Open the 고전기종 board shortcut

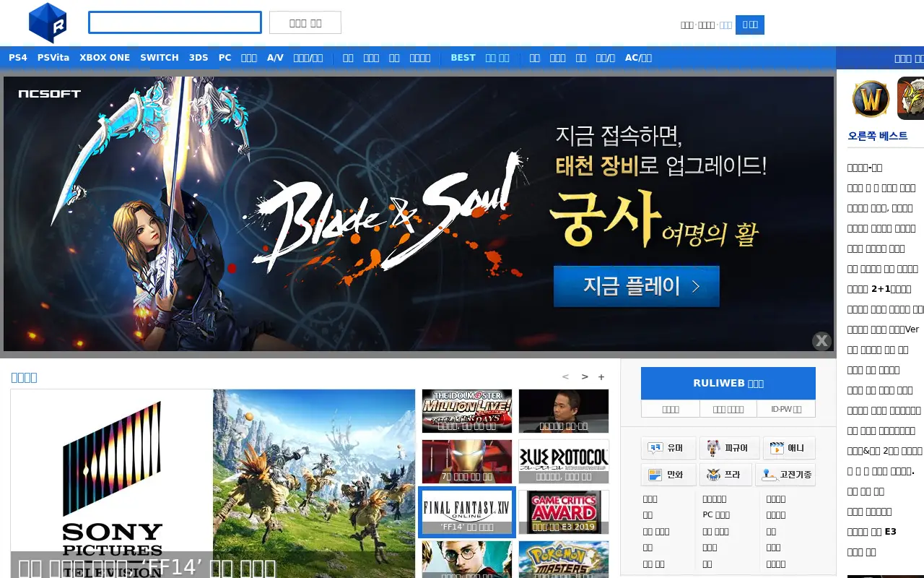tap(785, 475)
